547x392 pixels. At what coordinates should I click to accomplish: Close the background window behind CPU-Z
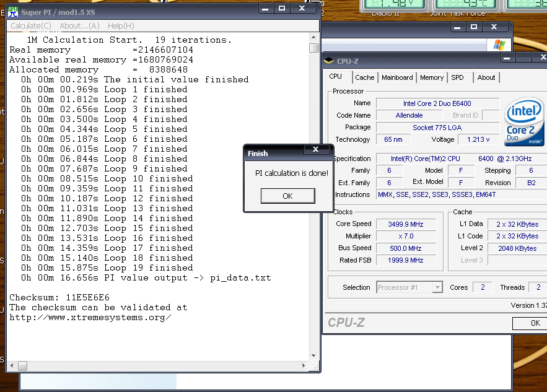pos(494,27)
